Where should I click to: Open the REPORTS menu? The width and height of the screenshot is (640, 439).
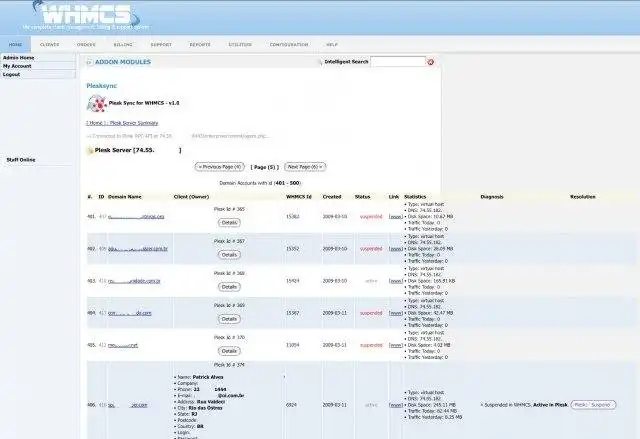pyautogui.click(x=200, y=44)
